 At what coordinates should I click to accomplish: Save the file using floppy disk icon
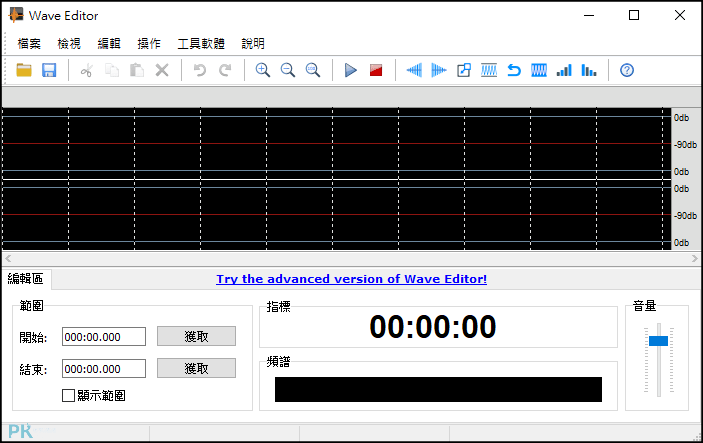[49, 70]
